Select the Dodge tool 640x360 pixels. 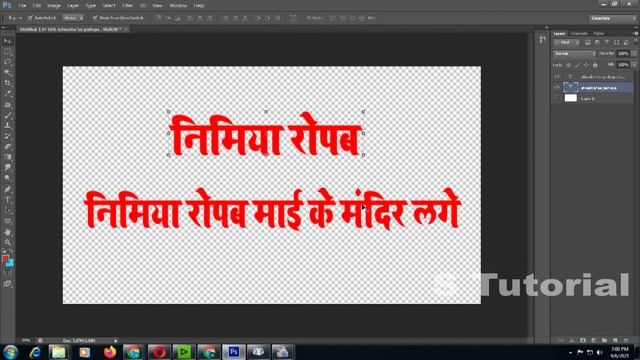8,178
